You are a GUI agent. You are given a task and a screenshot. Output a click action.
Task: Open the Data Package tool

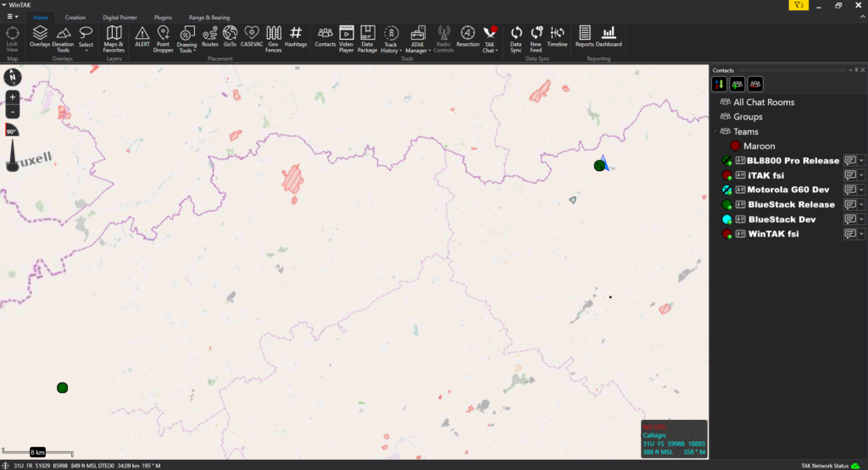367,39
